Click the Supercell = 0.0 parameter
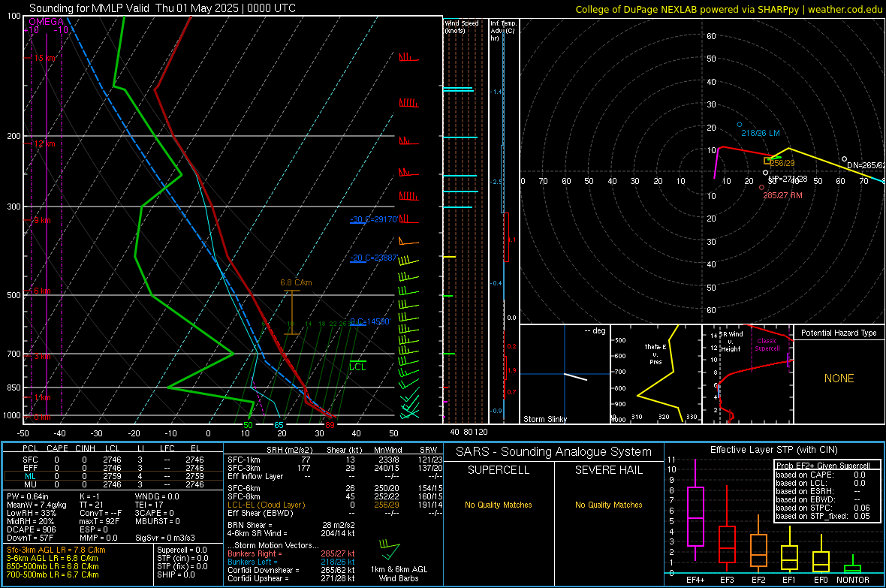Image resolution: width=886 pixels, height=588 pixels. (x=182, y=550)
